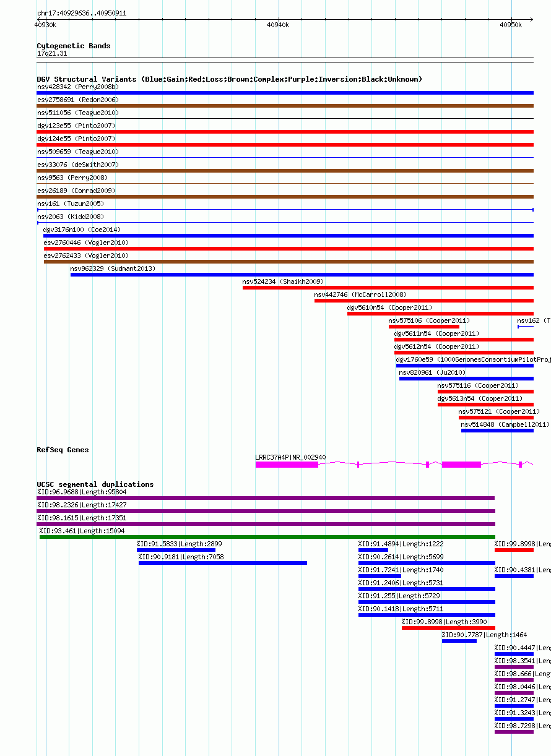Open duplication %ID:91.2406 Length:5731
Viewport: 551px width, 756px height.
pyautogui.click(x=427, y=589)
